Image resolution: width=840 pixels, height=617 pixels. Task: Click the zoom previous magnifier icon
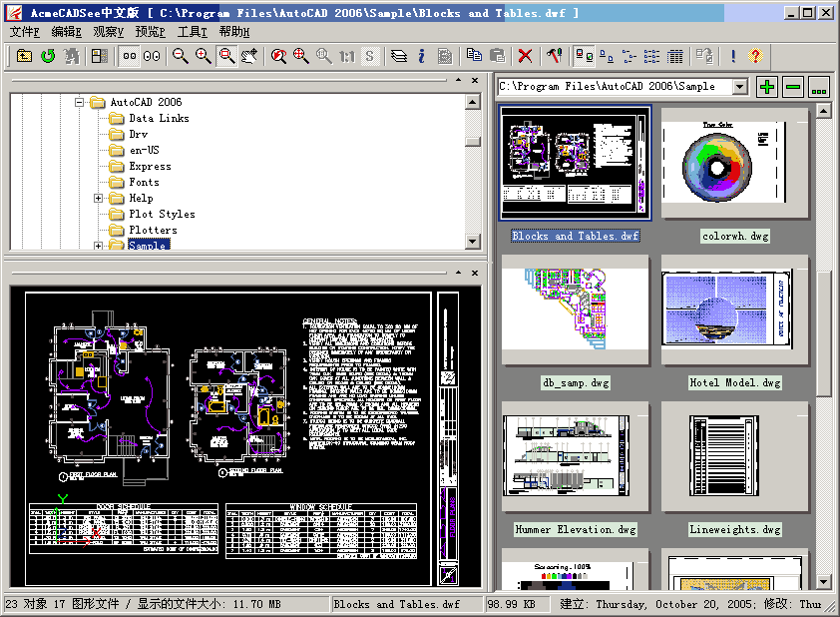coord(278,56)
